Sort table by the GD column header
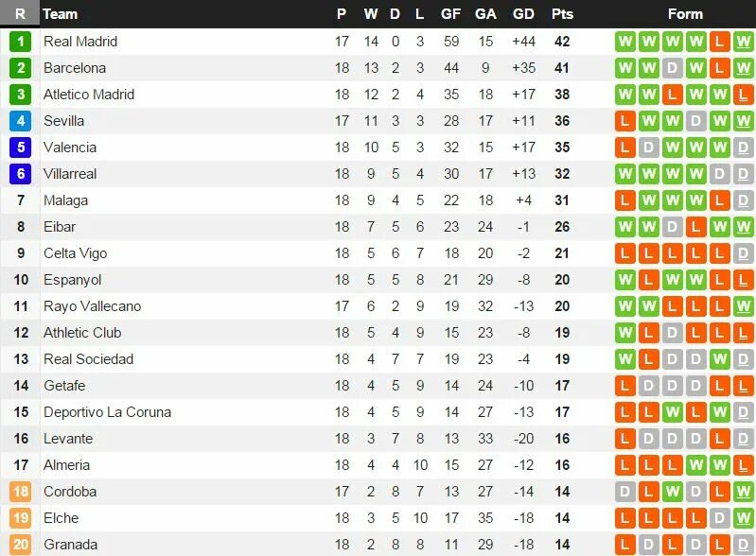Viewport: 756px width, 556px height. click(x=523, y=14)
